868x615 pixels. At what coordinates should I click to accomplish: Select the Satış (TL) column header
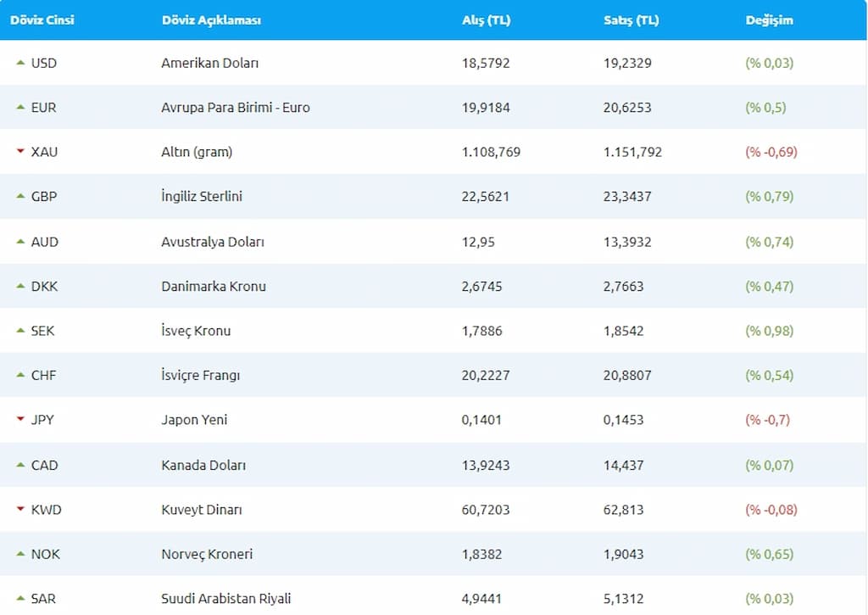(625, 20)
